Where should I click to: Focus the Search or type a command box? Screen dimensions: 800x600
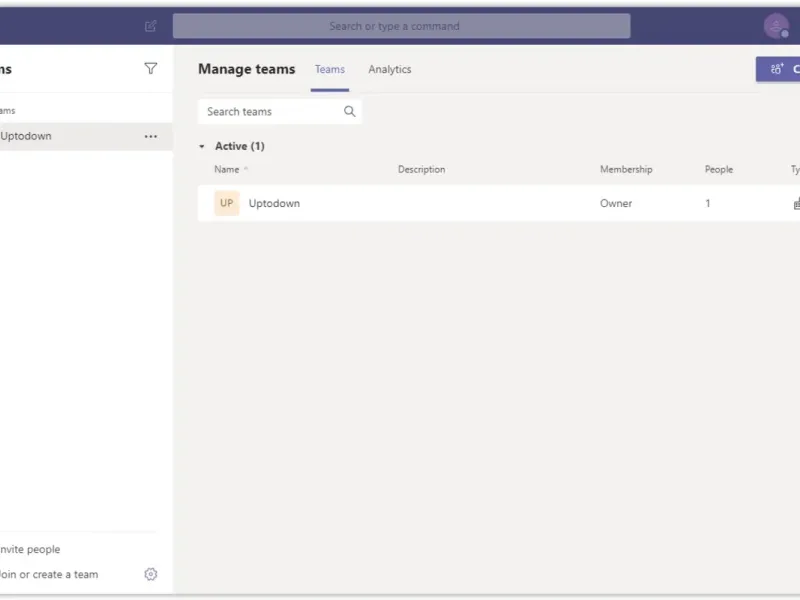pos(402,26)
